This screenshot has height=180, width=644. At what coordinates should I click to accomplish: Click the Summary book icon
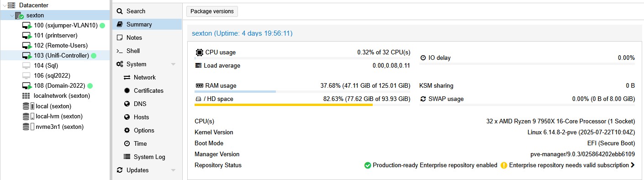(x=120, y=24)
